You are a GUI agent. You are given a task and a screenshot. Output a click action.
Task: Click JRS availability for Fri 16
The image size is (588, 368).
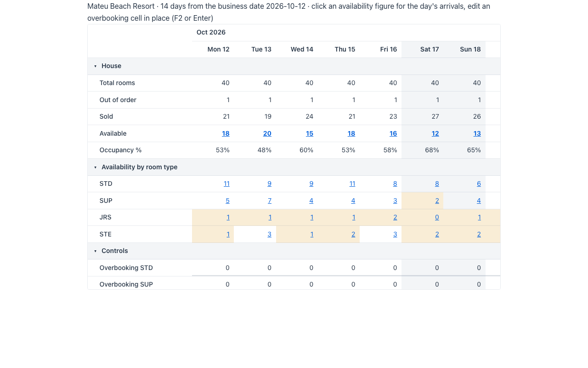pos(395,217)
